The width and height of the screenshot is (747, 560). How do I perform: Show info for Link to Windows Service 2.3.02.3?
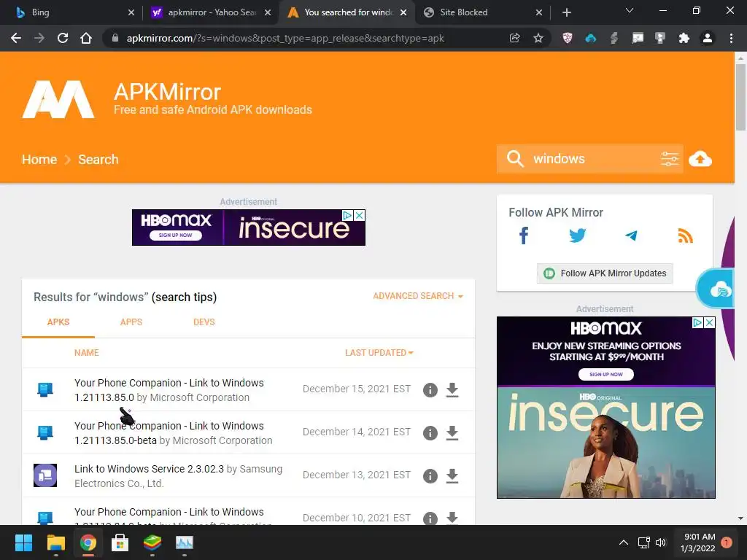[430, 475]
